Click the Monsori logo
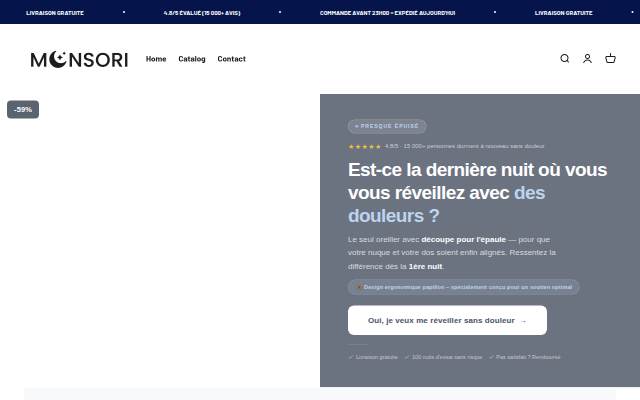The height and width of the screenshot is (400, 640). [79, 60]
